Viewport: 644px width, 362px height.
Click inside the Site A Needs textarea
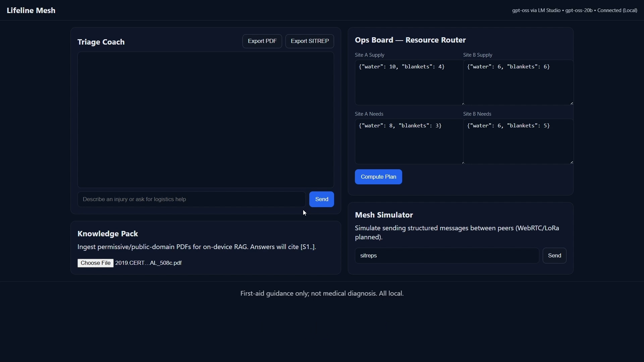coord(409,142)
